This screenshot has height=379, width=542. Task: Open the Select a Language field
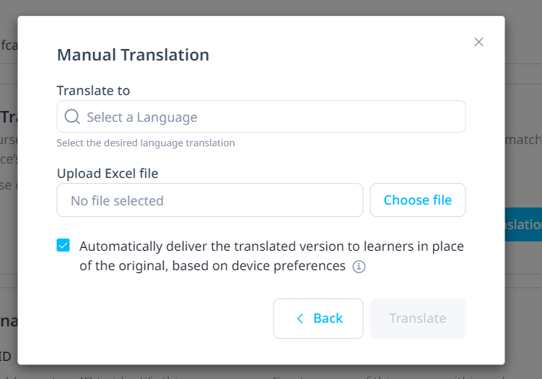(x=261, y=117)
